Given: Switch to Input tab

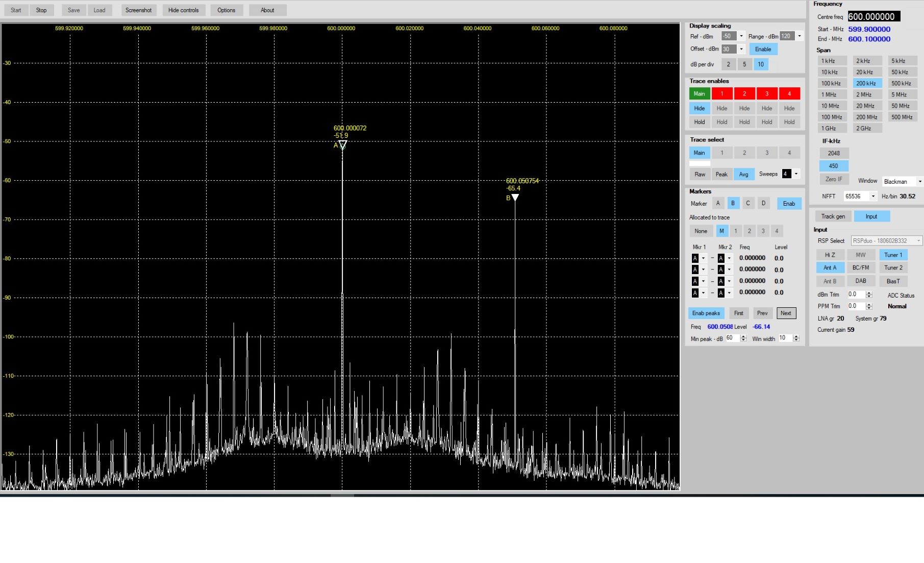Looking at the screenshot, I should point(871,216).
